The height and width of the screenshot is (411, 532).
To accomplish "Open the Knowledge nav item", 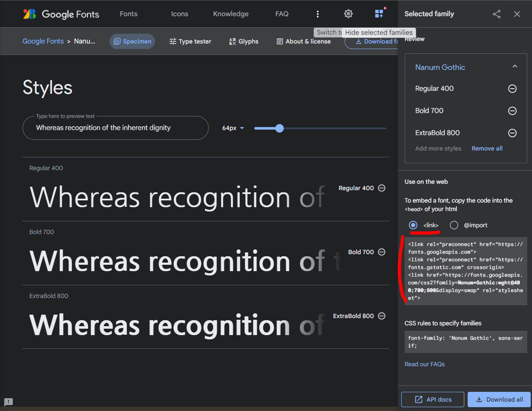I will click(231, 14).
